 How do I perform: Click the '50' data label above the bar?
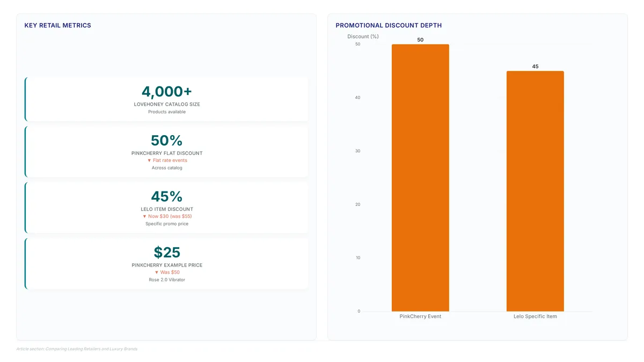pos(420,40)
